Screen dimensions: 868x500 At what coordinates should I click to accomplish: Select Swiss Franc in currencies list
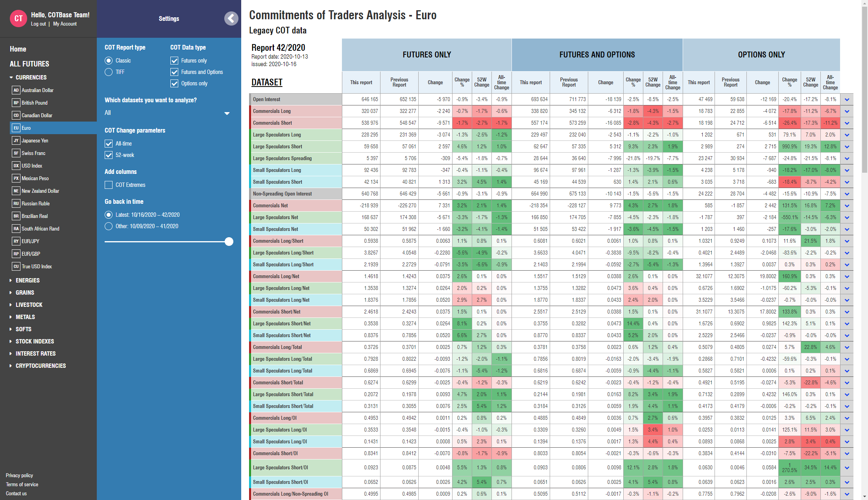click(x=33, y=153)
